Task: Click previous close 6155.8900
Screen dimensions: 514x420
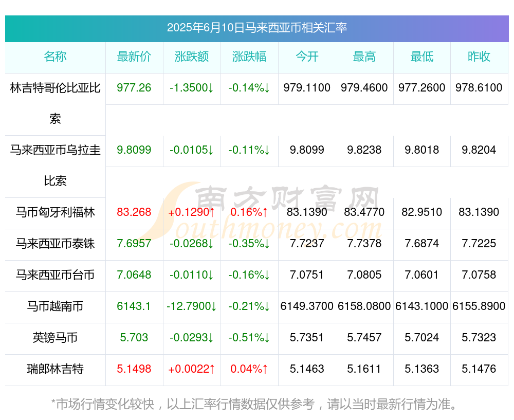Action: [x=479, y=306]
